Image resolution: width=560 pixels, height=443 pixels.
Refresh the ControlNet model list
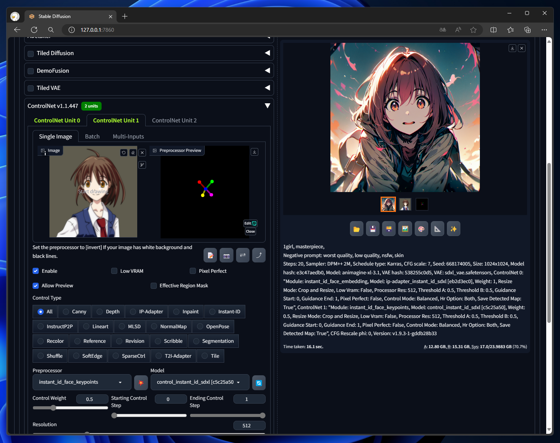pyautogui.click(x=259, y=383)
